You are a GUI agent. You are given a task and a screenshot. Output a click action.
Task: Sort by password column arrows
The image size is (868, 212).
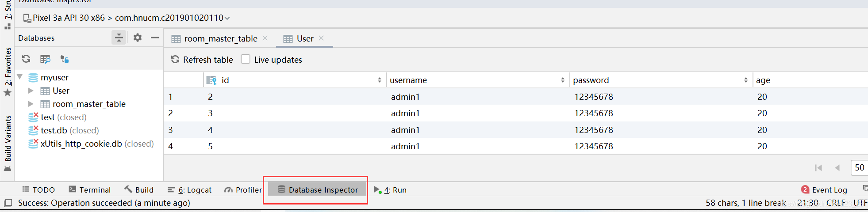click(746, 80)
